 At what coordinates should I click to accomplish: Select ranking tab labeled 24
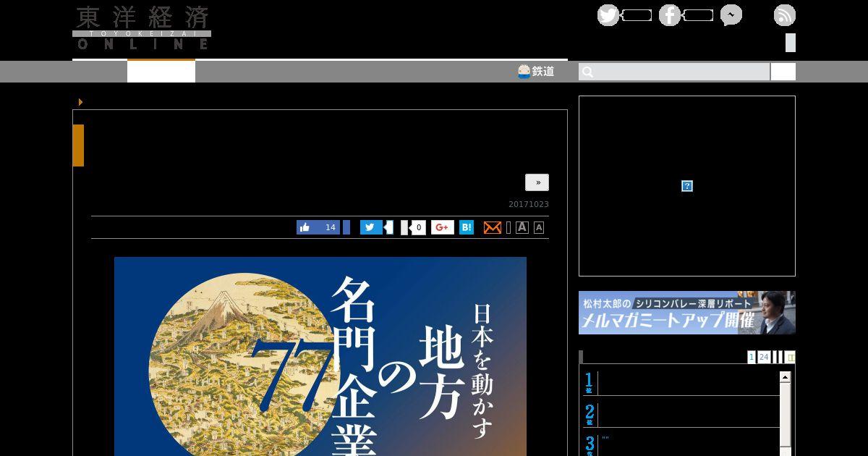click(x=764, y=357)
